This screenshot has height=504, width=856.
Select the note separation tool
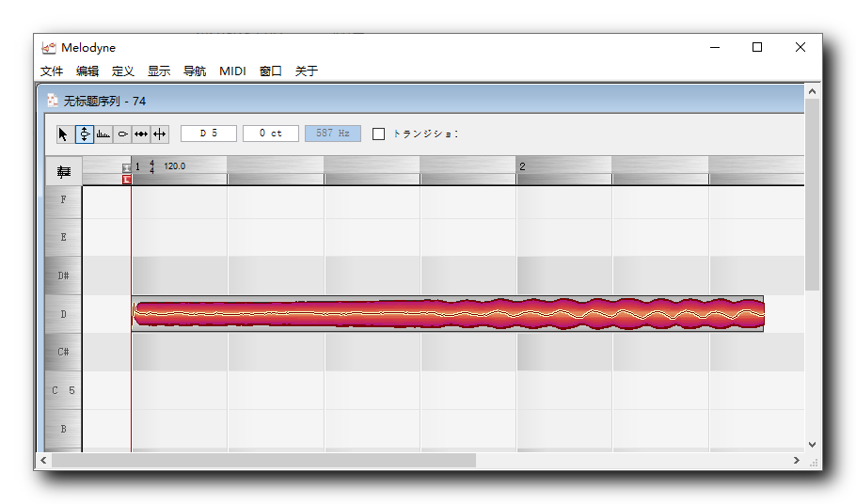(x=159, y=134)
